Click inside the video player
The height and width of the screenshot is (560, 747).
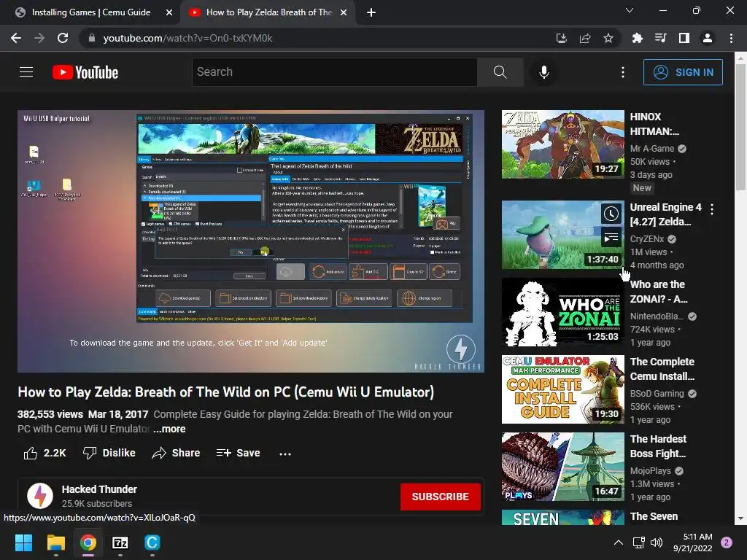click(x=251, y=241)
